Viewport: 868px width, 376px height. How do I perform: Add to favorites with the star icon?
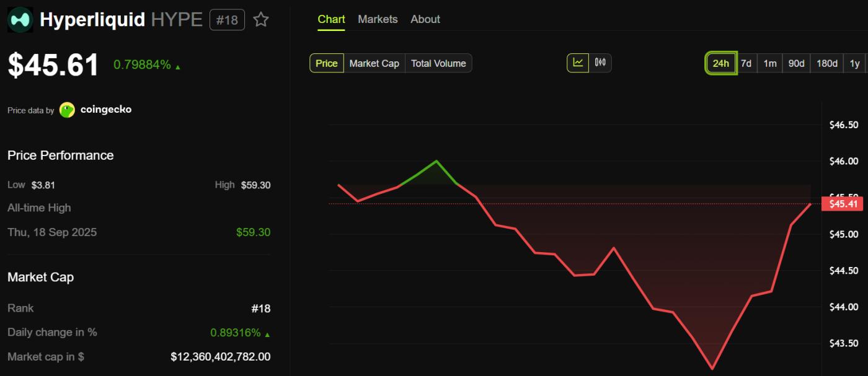coord(261,20)
